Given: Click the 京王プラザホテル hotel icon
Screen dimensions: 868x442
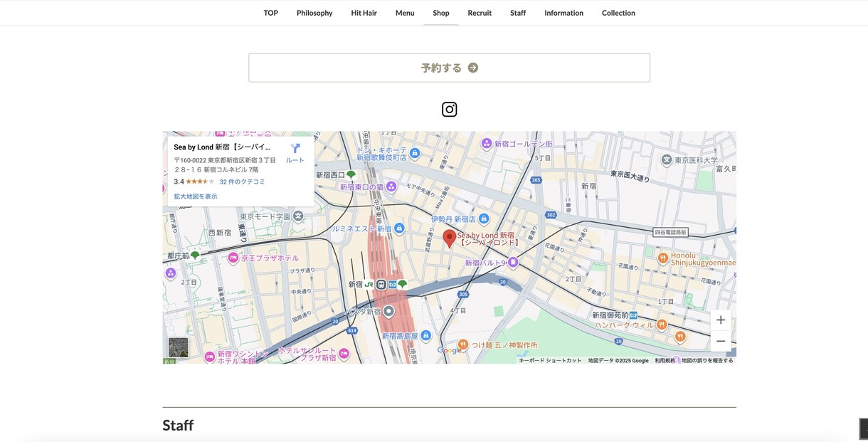Looking at the screenshot, I should pos(233,258).
